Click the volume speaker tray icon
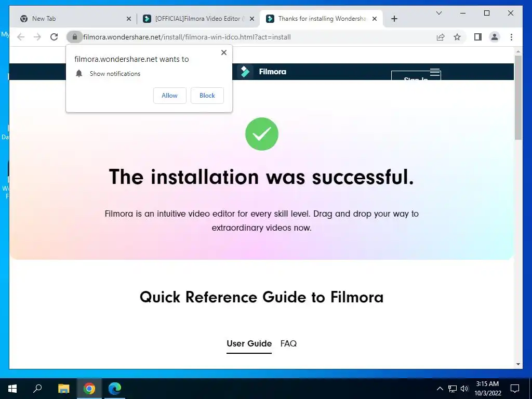Screen dimensions: 532x399 coord(464,389)
